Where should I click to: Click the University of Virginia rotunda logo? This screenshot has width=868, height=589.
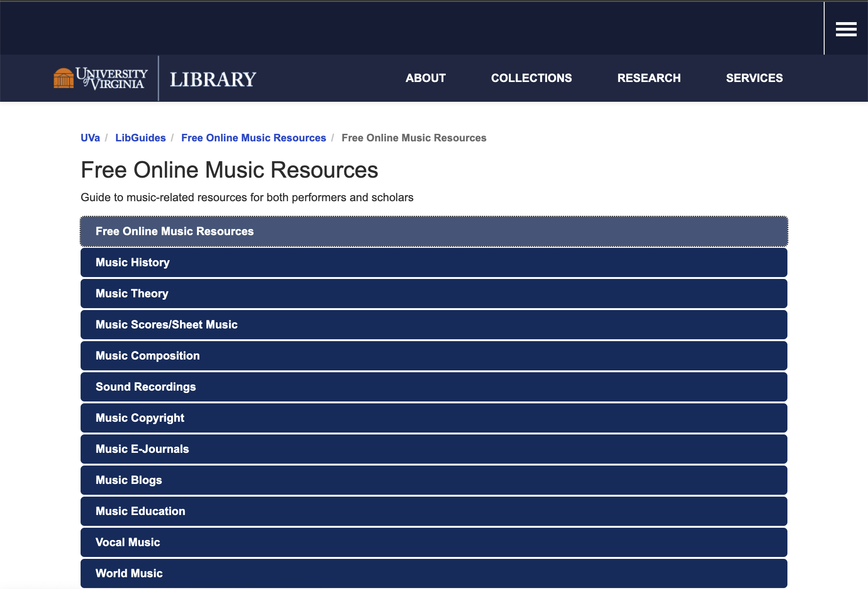click(100, 78)
